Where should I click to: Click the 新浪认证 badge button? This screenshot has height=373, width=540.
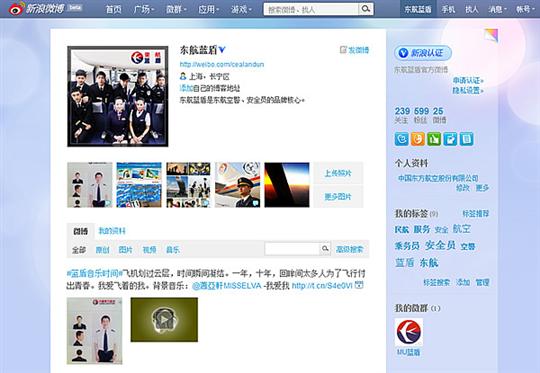pos(423,53)
